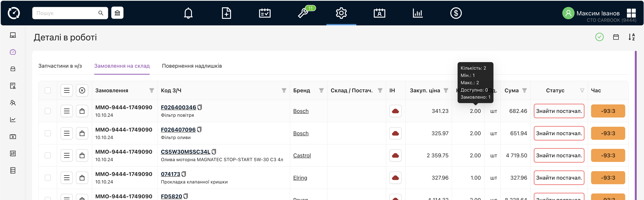Open filter dropdown on Бренд column
Viewport: 644px width, 200px height.
coord(321,90)
